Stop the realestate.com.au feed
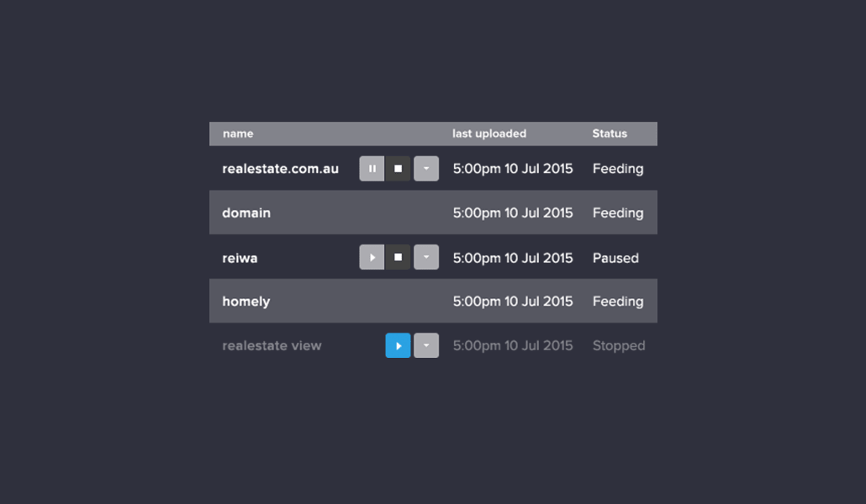This screenshot has height=504, width=866. click(398, 169)
